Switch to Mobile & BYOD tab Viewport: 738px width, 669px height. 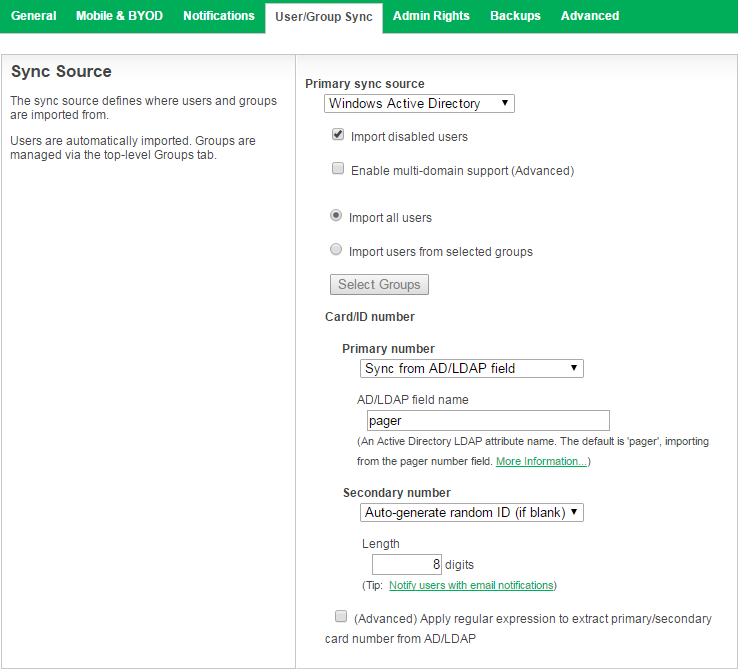pos(119,16)
